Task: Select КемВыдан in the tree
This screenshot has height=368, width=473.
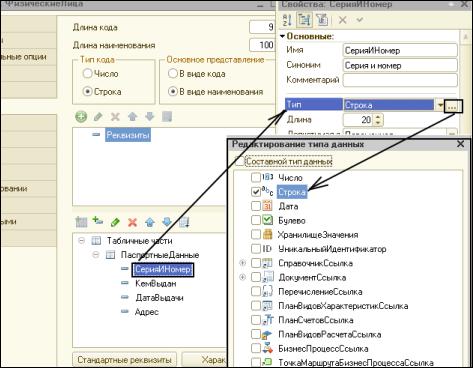Action: (x=156, y=284)
